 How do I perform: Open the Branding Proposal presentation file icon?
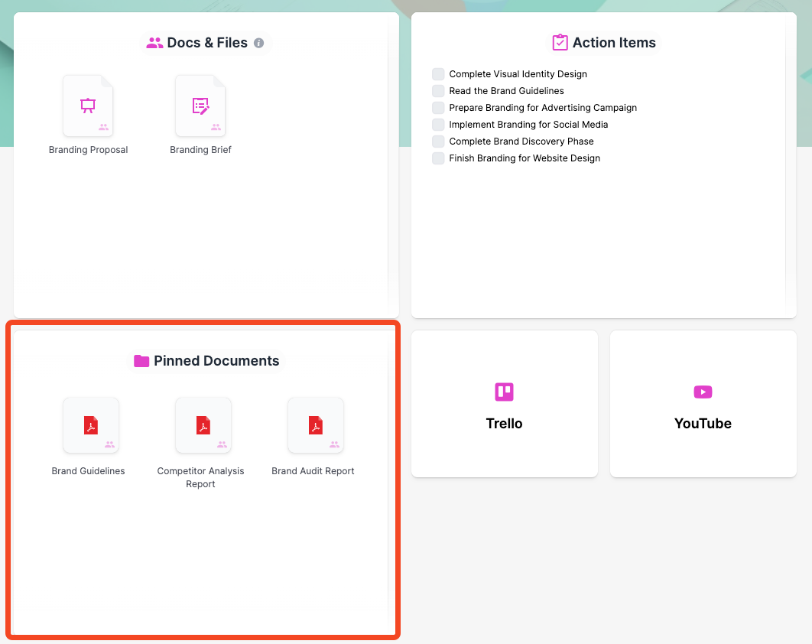pyautogui.click(x=88, y=106)
